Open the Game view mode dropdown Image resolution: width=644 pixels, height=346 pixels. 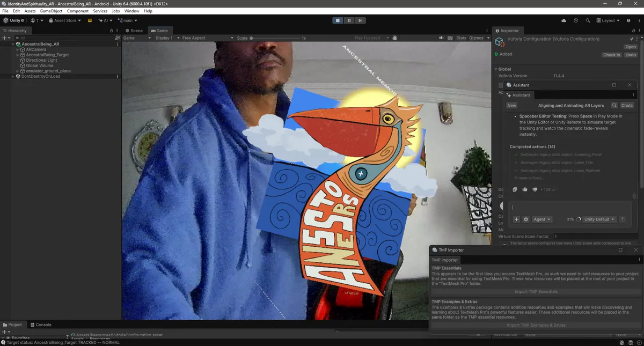point(137,38)
